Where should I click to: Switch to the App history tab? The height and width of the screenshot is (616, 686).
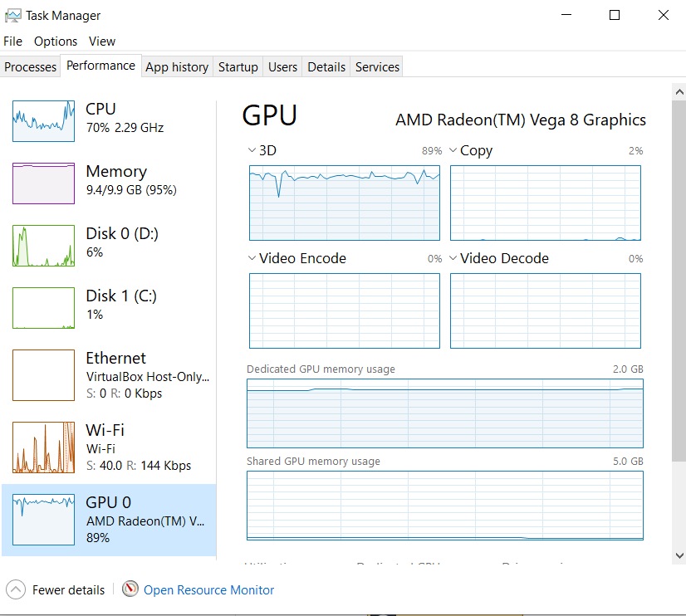(177, 67)
